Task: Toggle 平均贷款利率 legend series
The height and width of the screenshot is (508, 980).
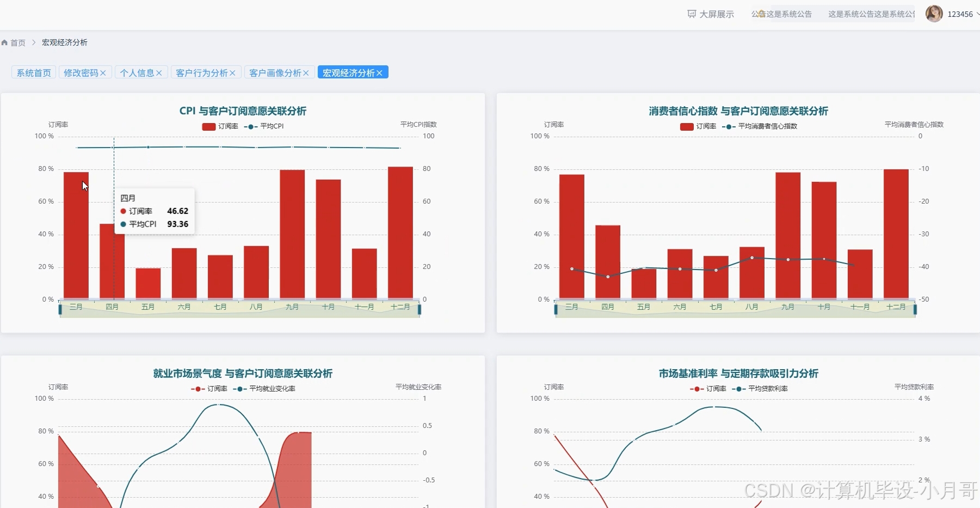Action: coord(760,389)
